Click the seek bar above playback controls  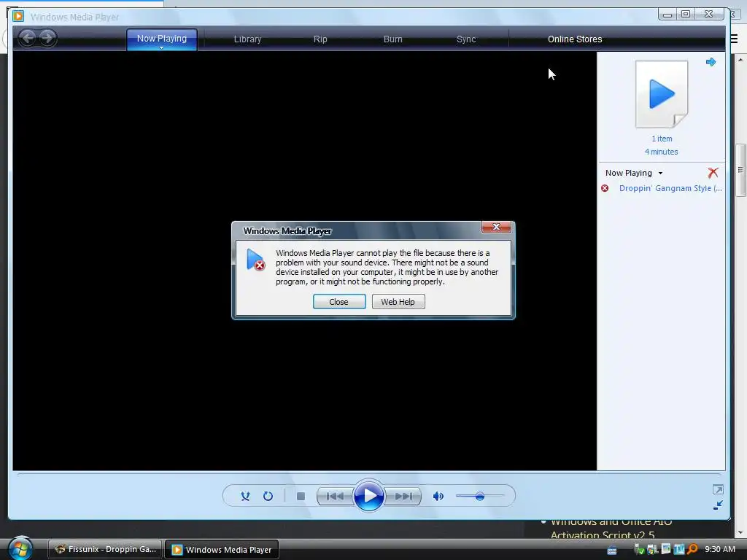click(x=368, y=474)
